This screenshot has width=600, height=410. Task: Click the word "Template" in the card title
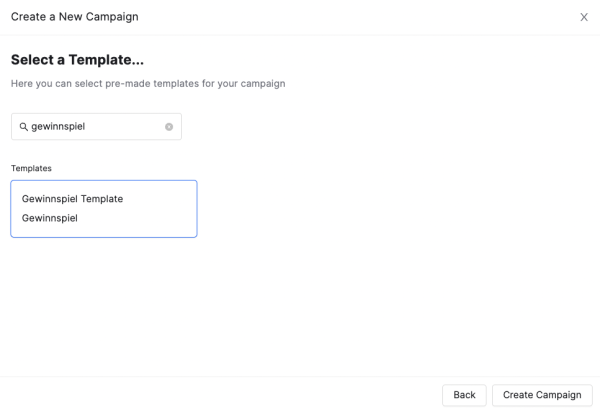pos(102,199)
